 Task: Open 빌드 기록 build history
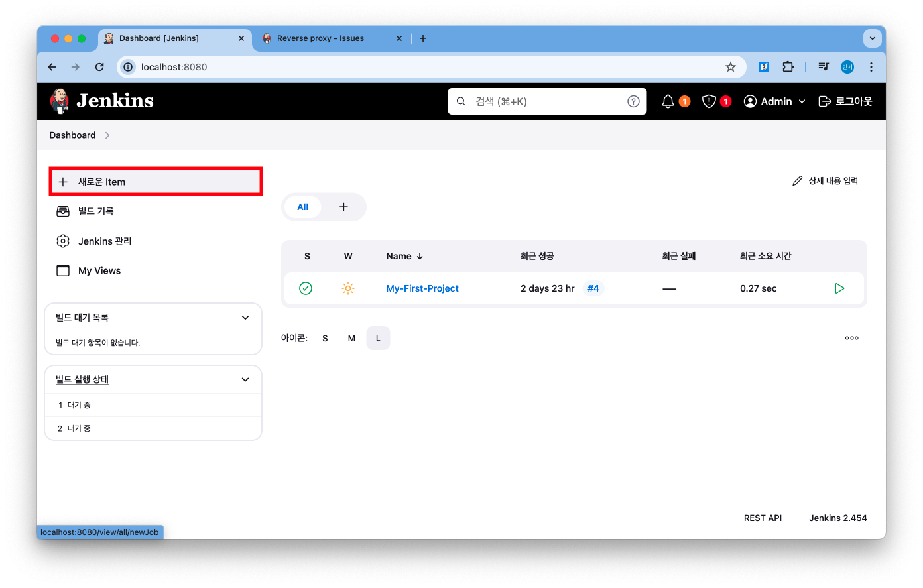click(x=95, y=211)
